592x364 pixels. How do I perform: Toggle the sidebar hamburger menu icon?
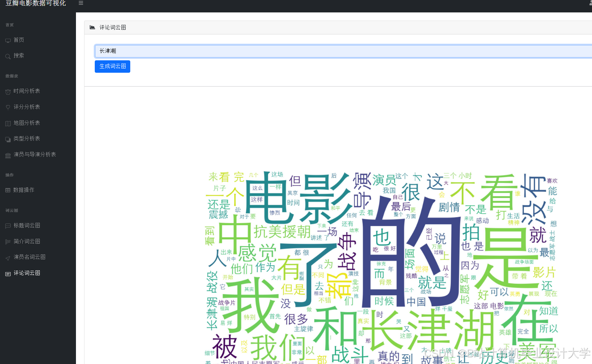point(81,3)
